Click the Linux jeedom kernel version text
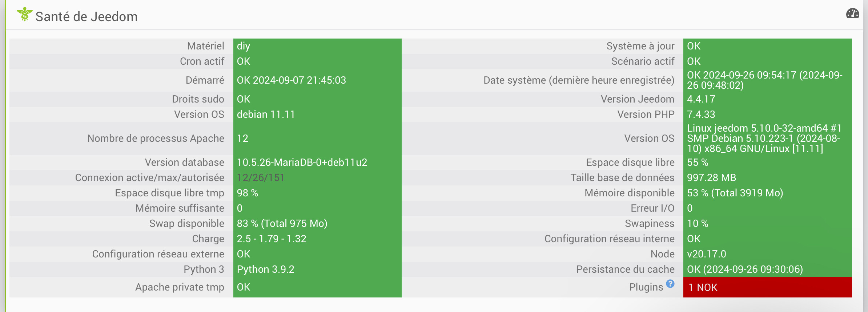 tap(764, 138)
